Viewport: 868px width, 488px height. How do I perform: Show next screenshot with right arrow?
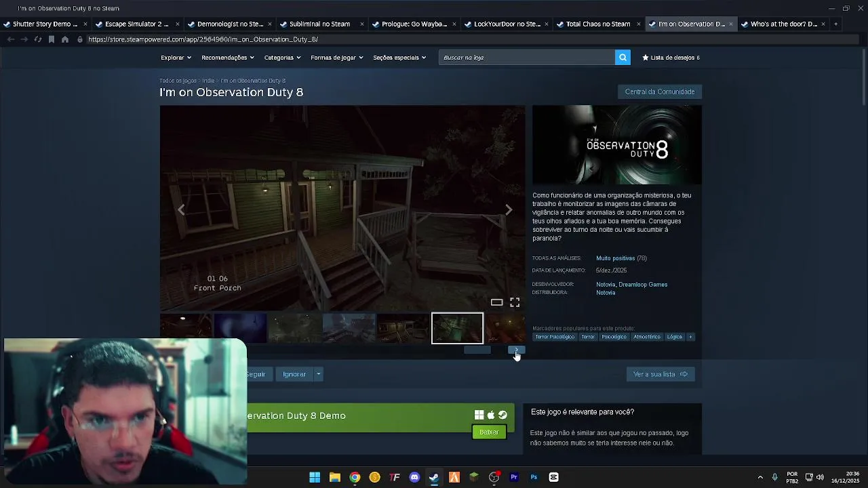coord(509,210)
